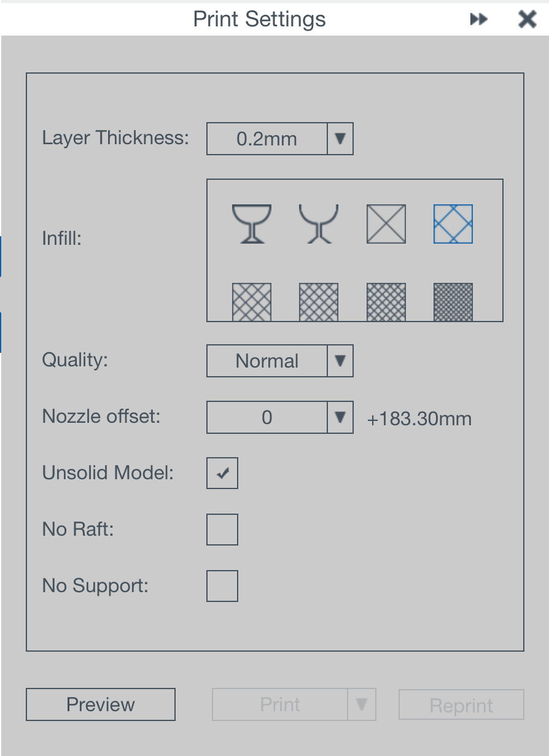549x756 pixels.
Task: Select the blue highlighted diamond infill pattern
Action: [x=453, y=224]
